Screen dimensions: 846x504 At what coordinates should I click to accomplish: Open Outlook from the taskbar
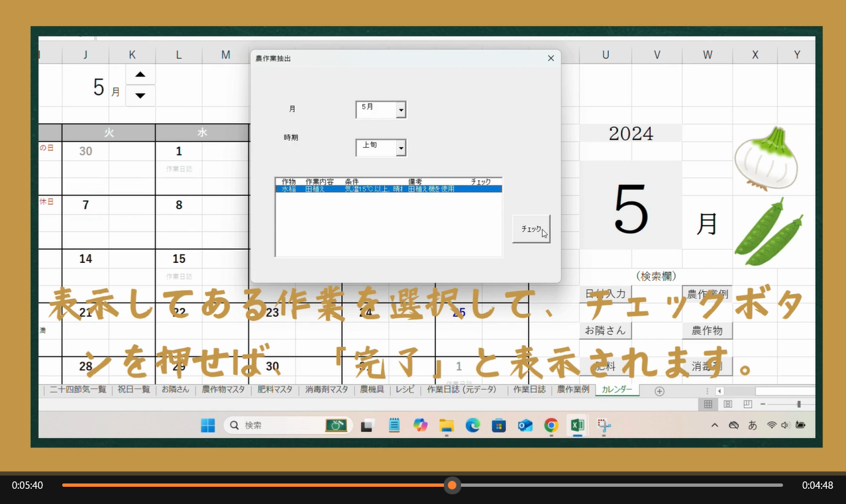[x=525, y=425]
